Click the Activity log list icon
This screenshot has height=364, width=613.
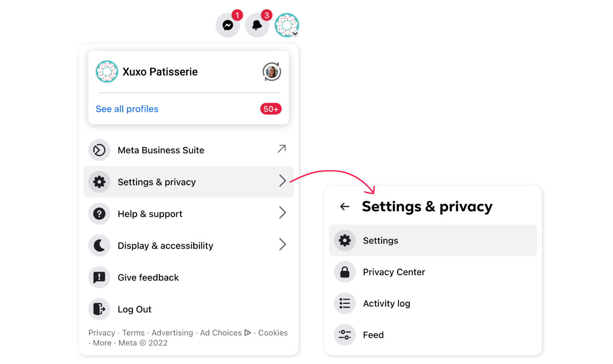click(x=345, y=303)
